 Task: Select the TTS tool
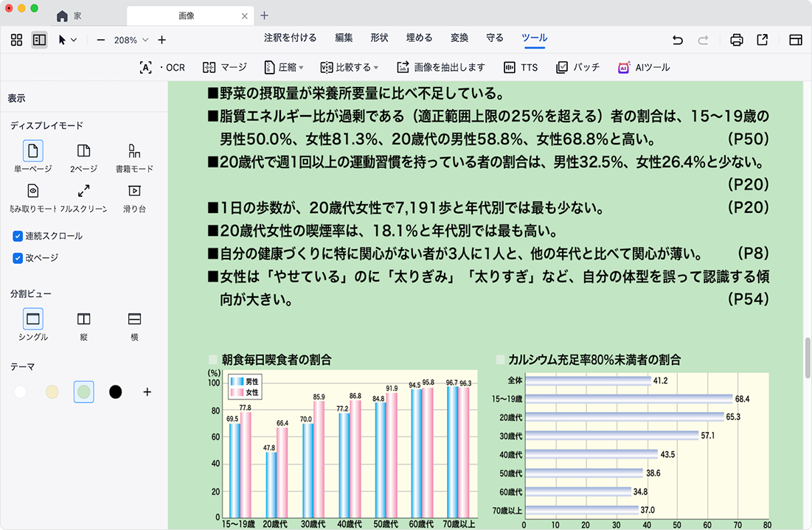point(520,67)
